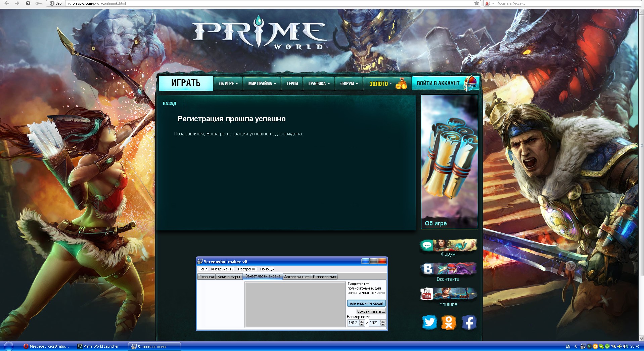Switch to the Комментарии tab
Screen dimensions: 644x351
point(229,277)
